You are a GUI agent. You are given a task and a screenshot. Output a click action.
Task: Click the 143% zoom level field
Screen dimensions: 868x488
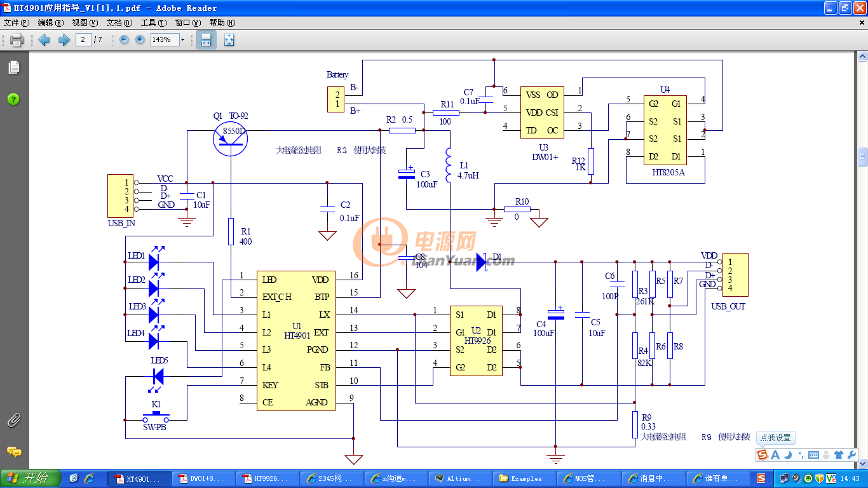[x=164, y=39]
